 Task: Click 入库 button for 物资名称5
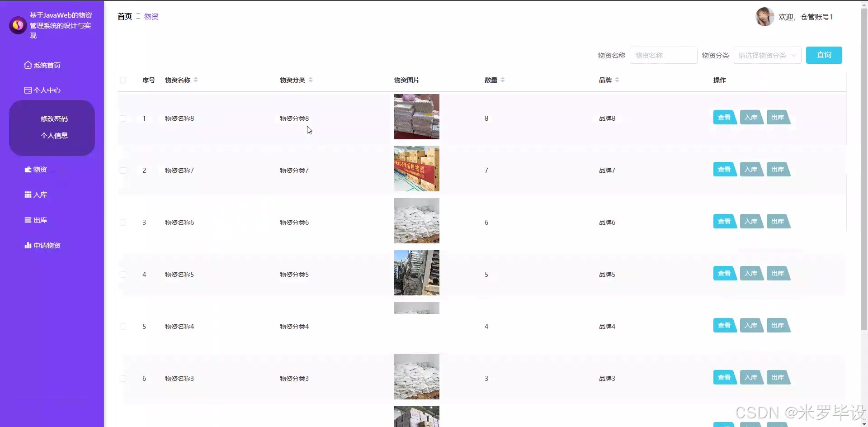(751, 273)
